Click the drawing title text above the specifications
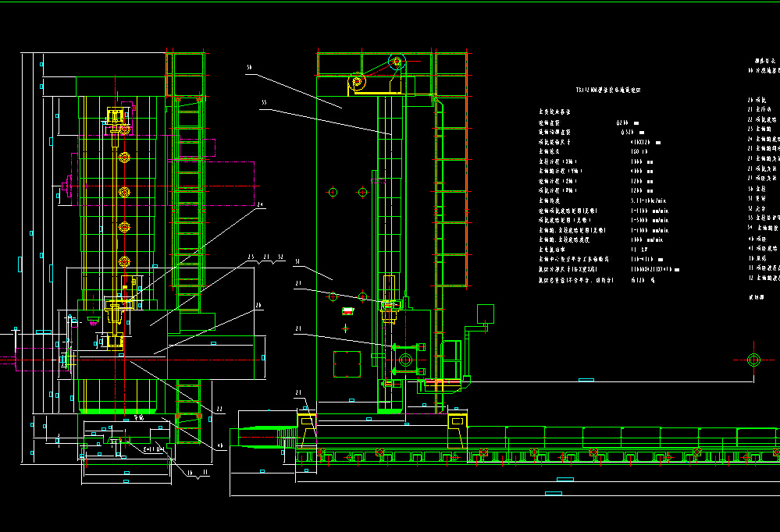This screenshot has width=780, height=532. click(607, 90)
